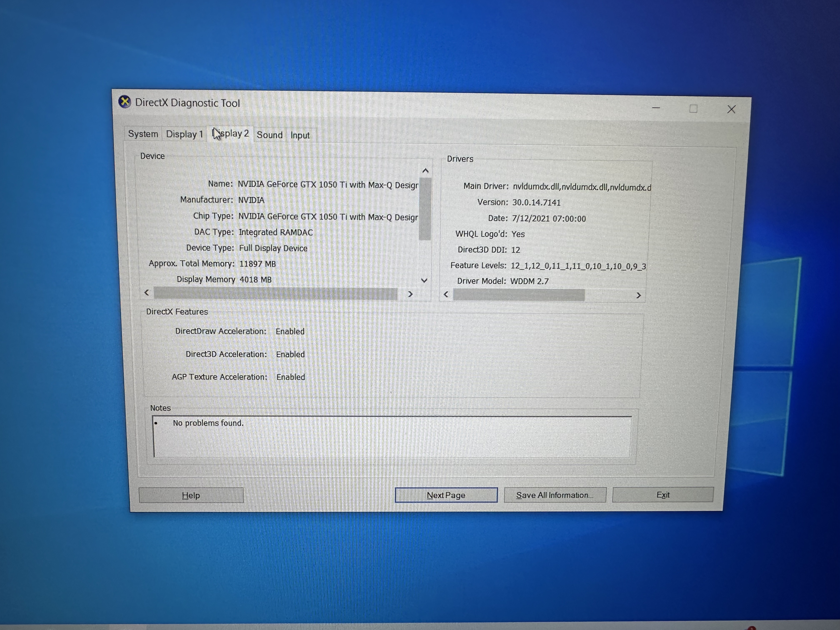Screen dimensions: 840x630
Task: Open the Display 1 tab
Action: 184,134
